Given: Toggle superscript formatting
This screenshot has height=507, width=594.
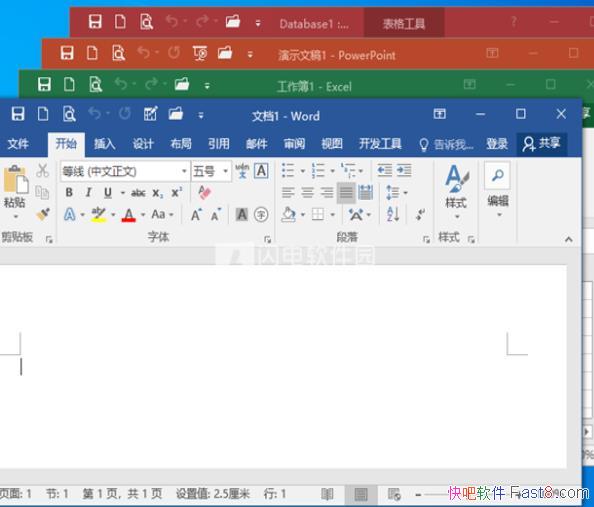Looking at the screenshot, I should 177,192.
